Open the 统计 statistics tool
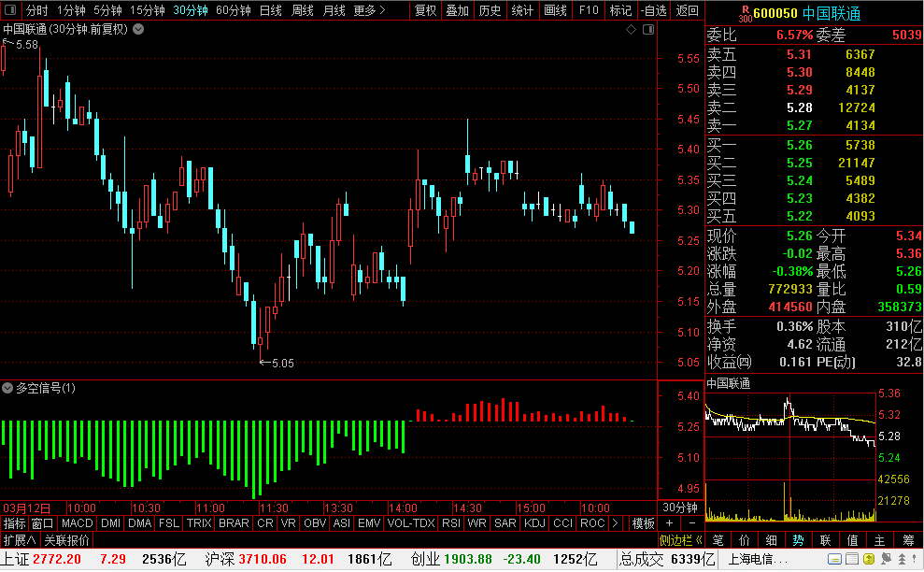The image size is (924, 572). click(x=522, y=10)
